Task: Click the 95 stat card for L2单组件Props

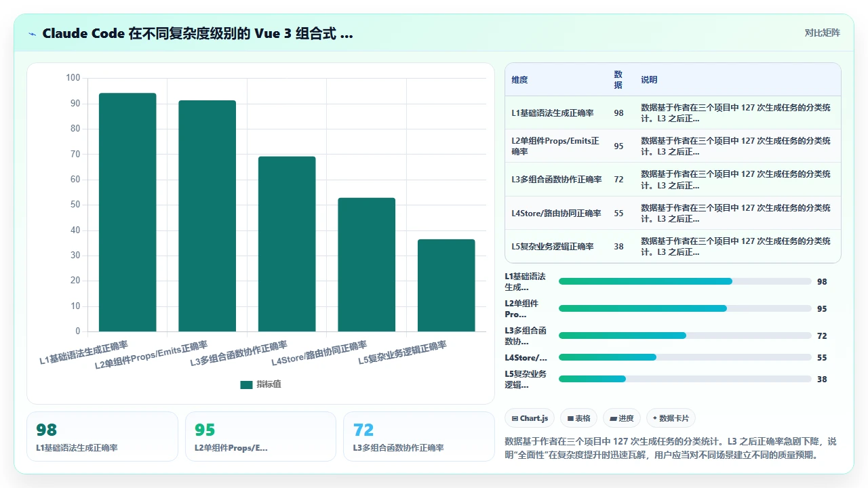Action: (x=260, y=436)
